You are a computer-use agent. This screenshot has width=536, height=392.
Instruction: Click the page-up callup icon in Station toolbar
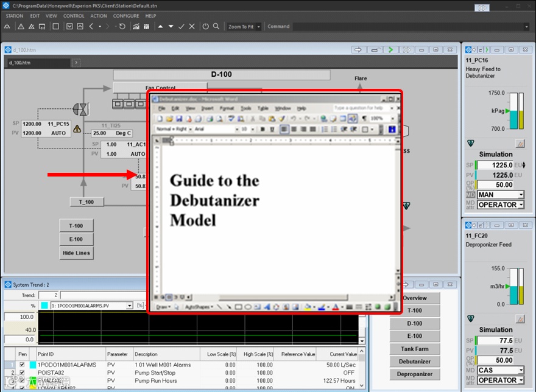[80, 26]
